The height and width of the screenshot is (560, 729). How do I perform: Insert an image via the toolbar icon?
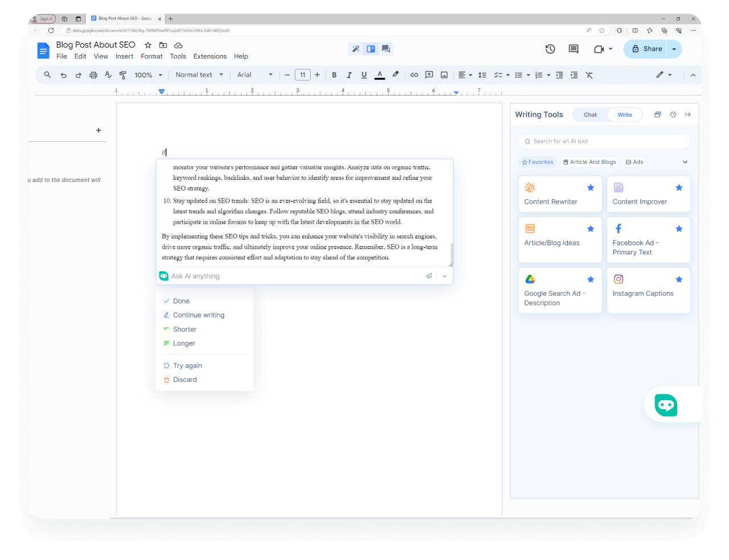444,75
